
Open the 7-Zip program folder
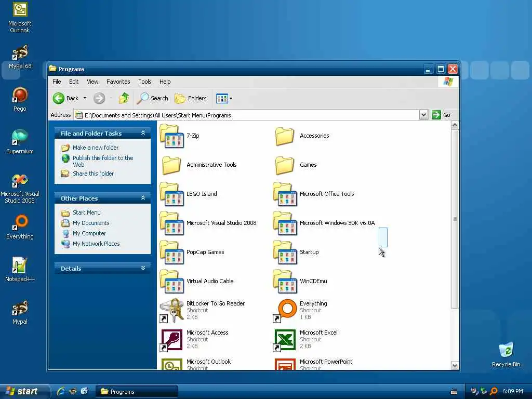171,136
